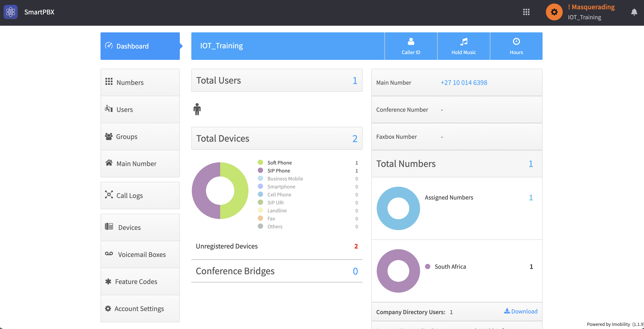644x329 pixels.
Task: Click the Voicemail Boxes tape icon
Action: tap(109, 253)
